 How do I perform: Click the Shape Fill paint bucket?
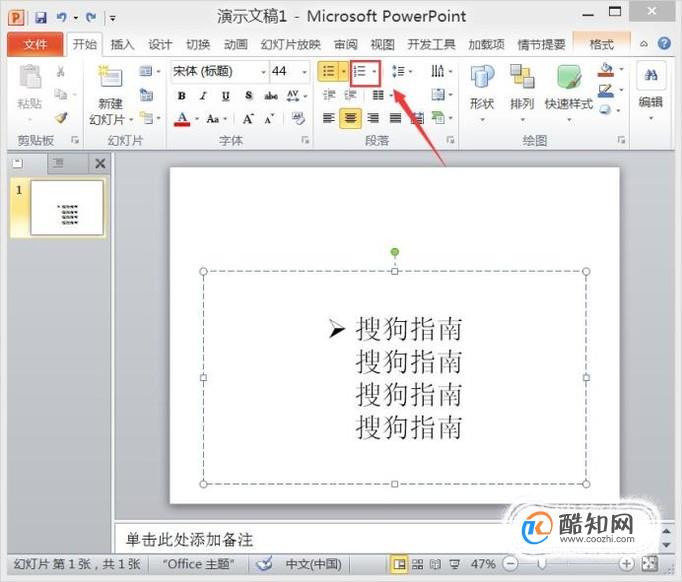point(605,70)
